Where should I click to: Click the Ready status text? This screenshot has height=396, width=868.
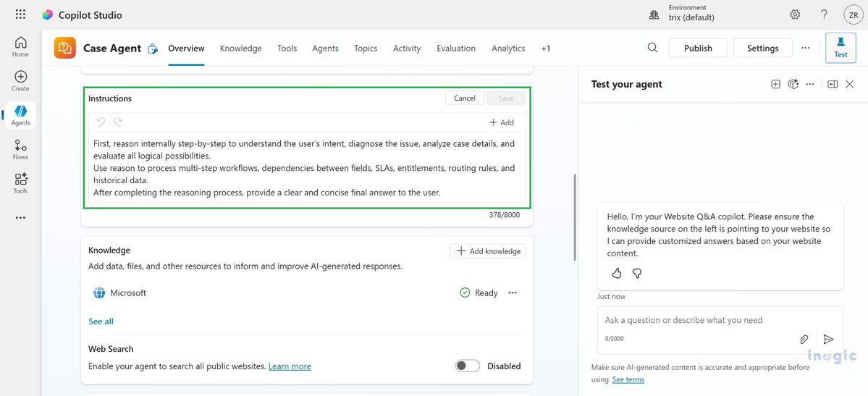tap(486, 293)
